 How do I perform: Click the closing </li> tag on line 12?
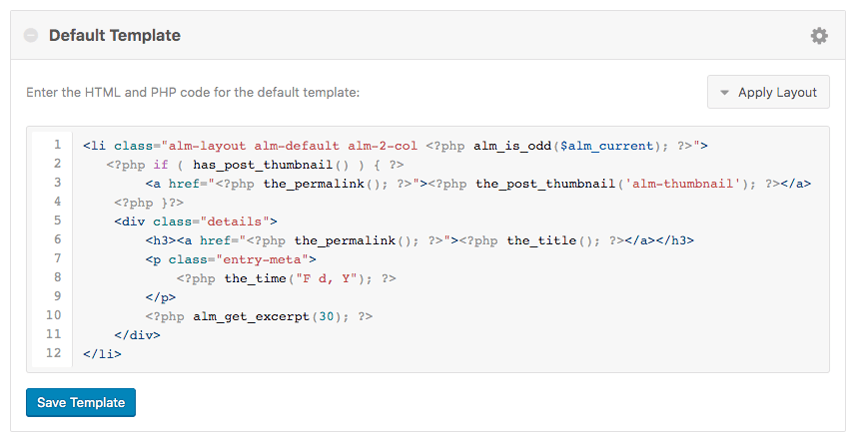[x=102, y=354]
